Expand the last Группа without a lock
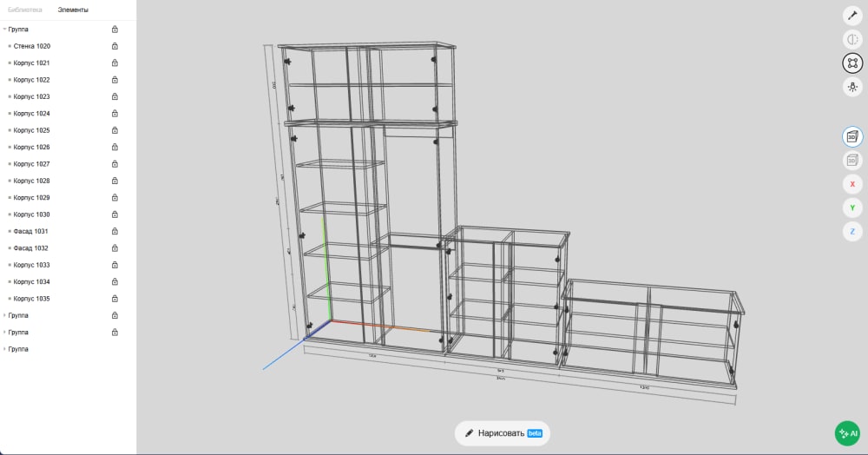The width and height of the screenshot is (868, 455). point(5,349)
